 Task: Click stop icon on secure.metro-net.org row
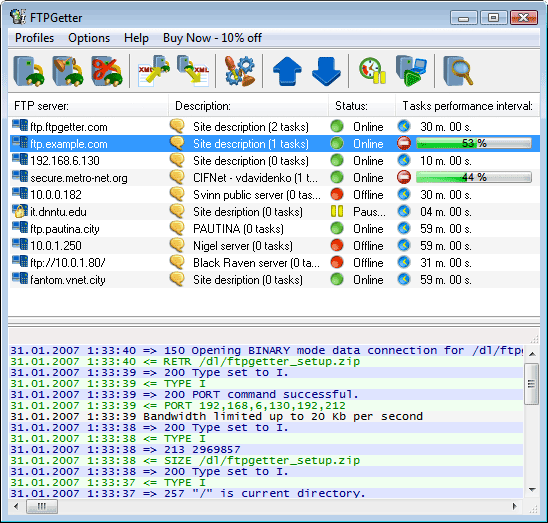coord(404,177)
